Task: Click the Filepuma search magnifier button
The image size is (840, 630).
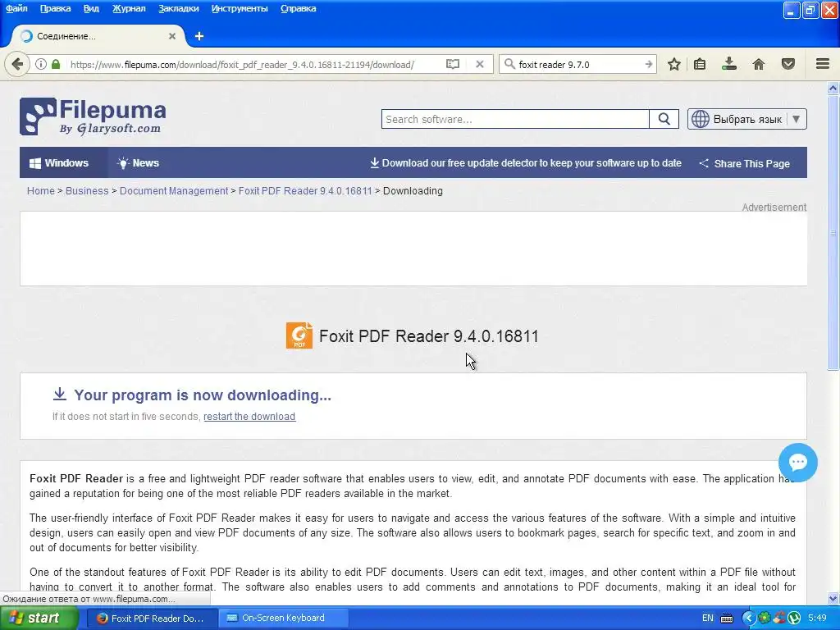Action: (664, 119)
